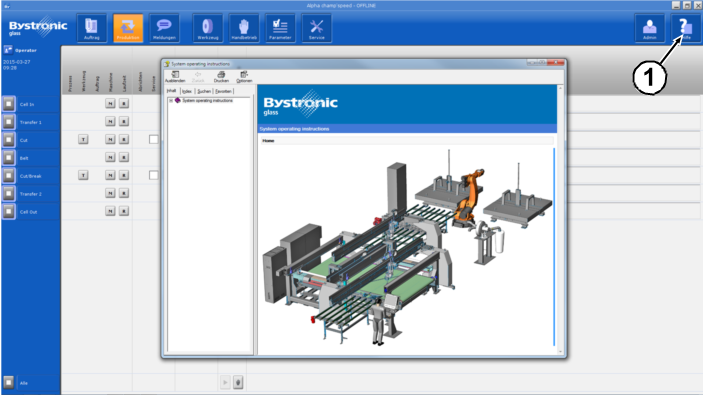Select the Produktion toolbar icon
This screenshot has width=703, height=396.
click(128, 28)
